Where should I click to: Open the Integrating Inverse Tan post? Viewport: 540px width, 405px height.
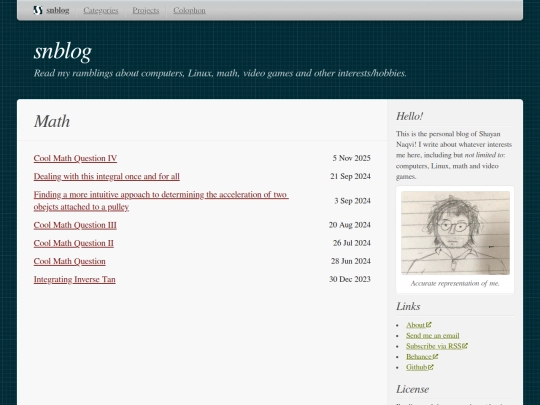click(x=74, y=279)
